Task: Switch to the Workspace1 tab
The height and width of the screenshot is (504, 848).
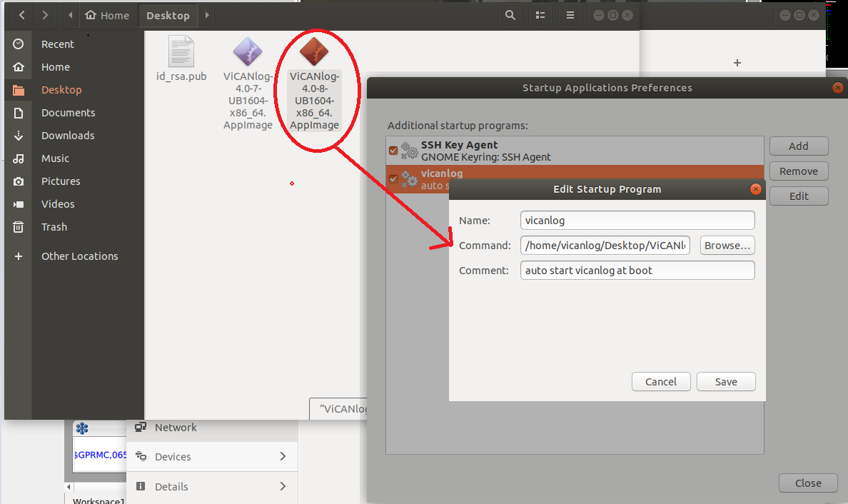Action: pos(99,500)
